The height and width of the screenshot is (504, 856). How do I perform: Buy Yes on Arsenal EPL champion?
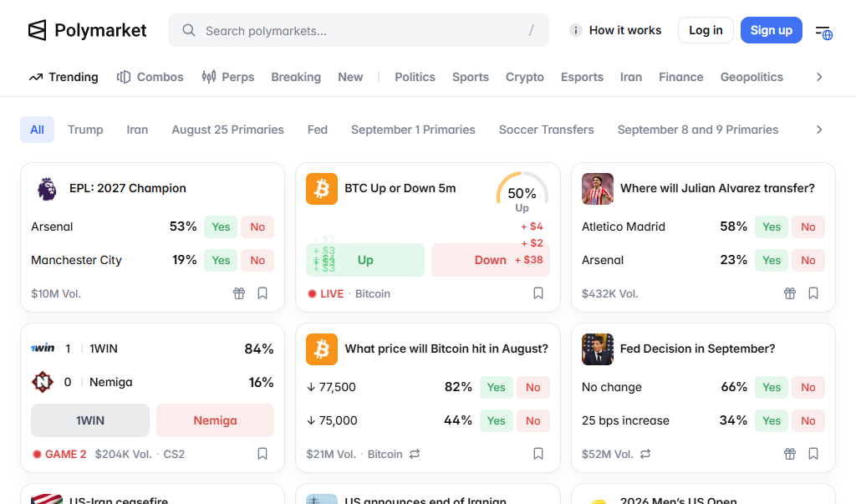point(221,227)
